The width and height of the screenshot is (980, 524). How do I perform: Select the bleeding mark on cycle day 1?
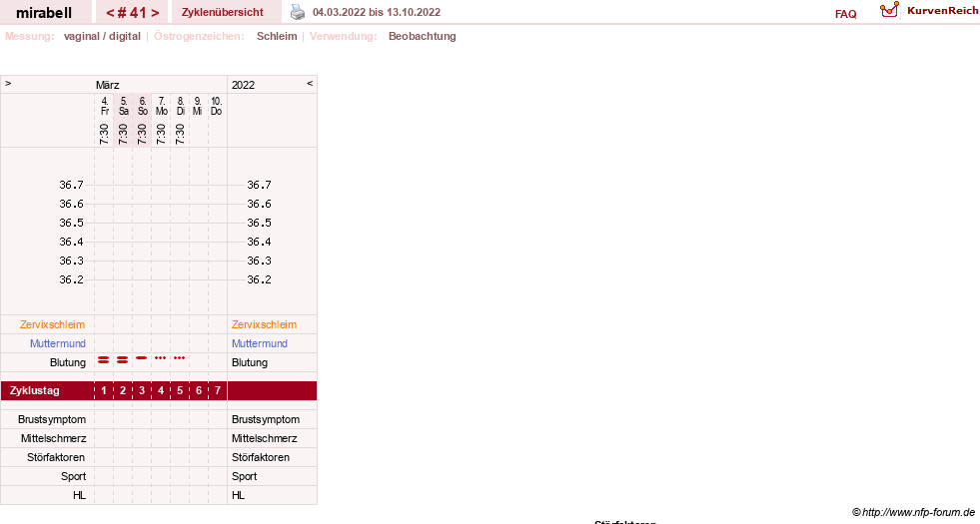click(x=104, y=359)
